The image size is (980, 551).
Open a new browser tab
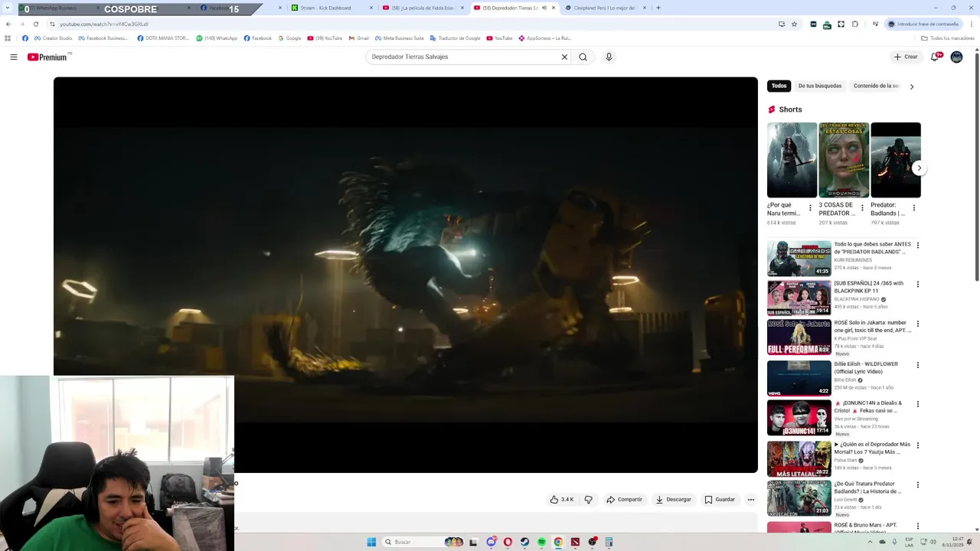pos(658,8)
